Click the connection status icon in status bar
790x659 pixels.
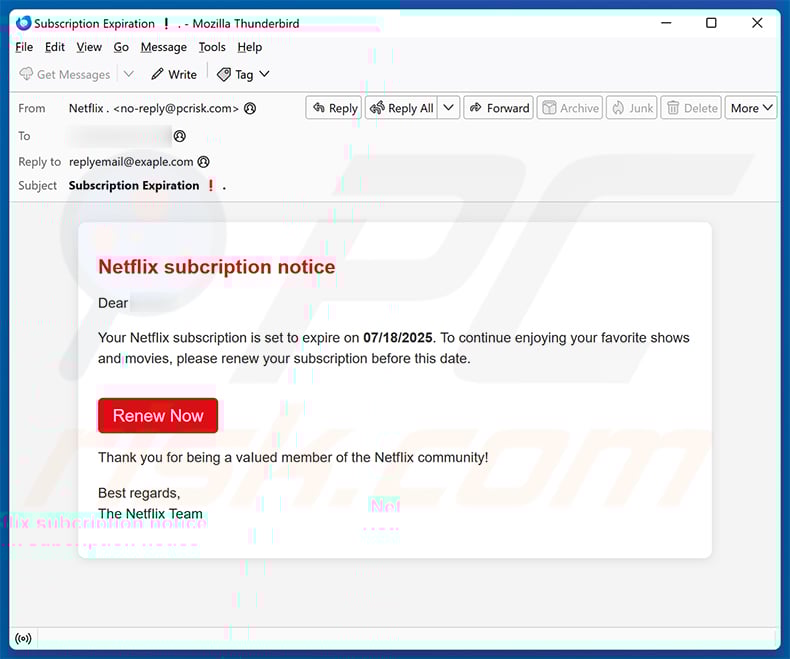pos(23,639)
